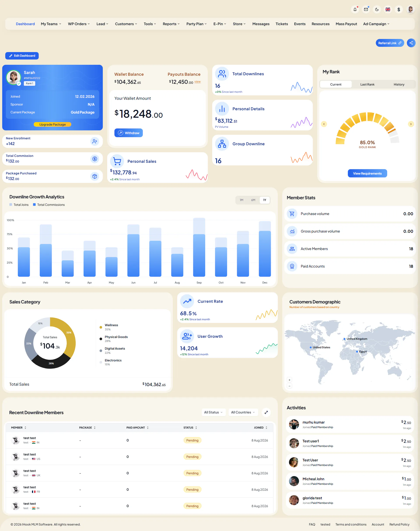
Task: Click the Upgrade Package button
Action: click(52, 124)
